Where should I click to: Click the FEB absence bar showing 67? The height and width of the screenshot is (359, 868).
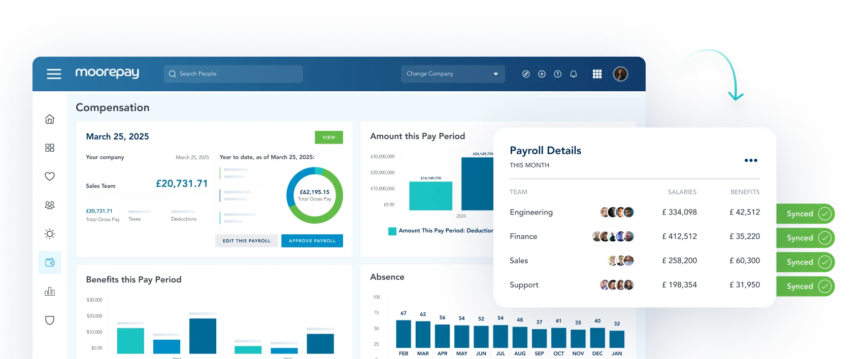click(x=404, y=334)
